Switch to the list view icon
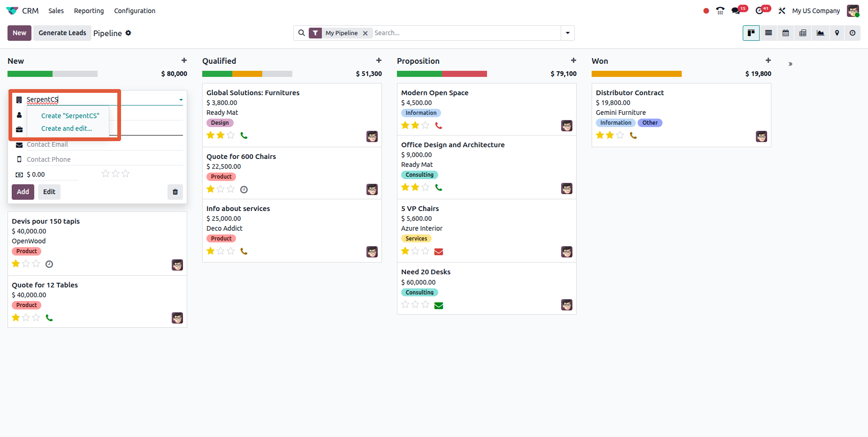 [x=768, y=33]
